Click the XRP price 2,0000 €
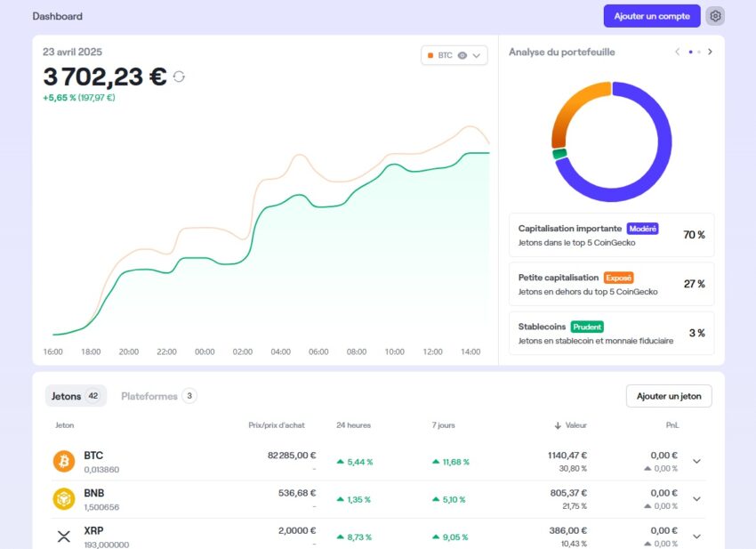 click(x=297, y=530)
